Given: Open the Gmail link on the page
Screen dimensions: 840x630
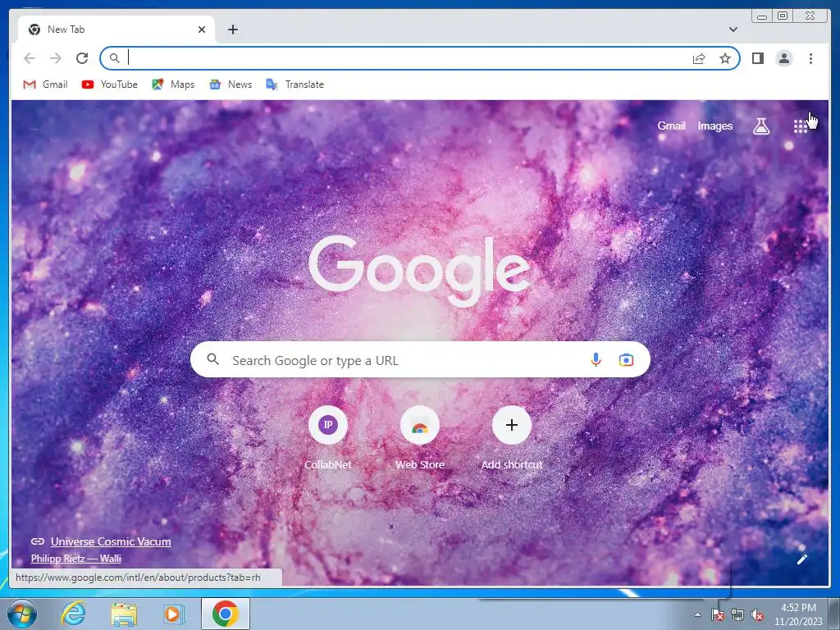Looking at the screenshot, I should pos(671,126).
